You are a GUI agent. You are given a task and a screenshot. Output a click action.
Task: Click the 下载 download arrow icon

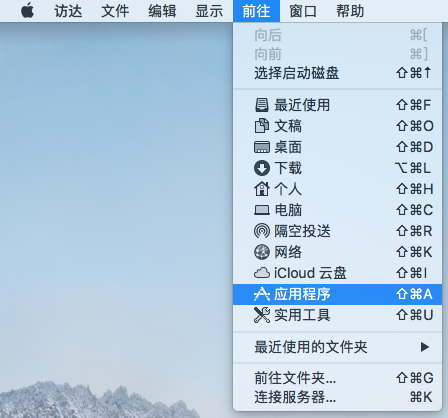click(x=262, y=168)
